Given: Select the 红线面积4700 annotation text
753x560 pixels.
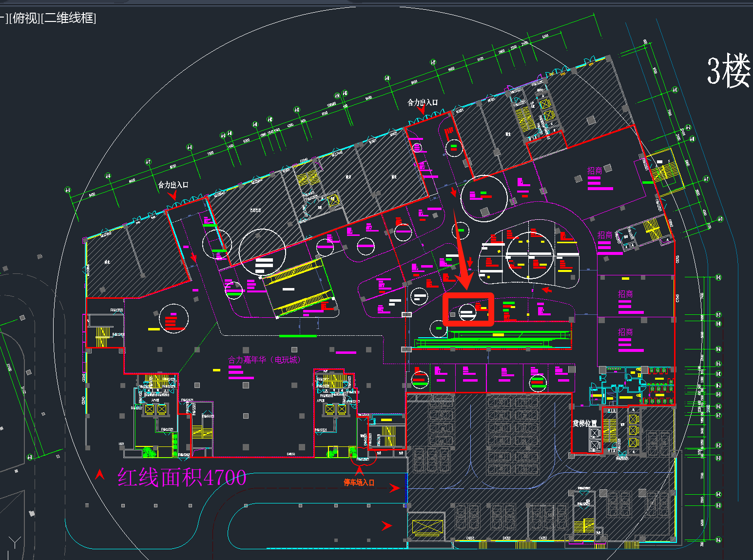Looking at the screenshot, I should (x=182, y=478).
